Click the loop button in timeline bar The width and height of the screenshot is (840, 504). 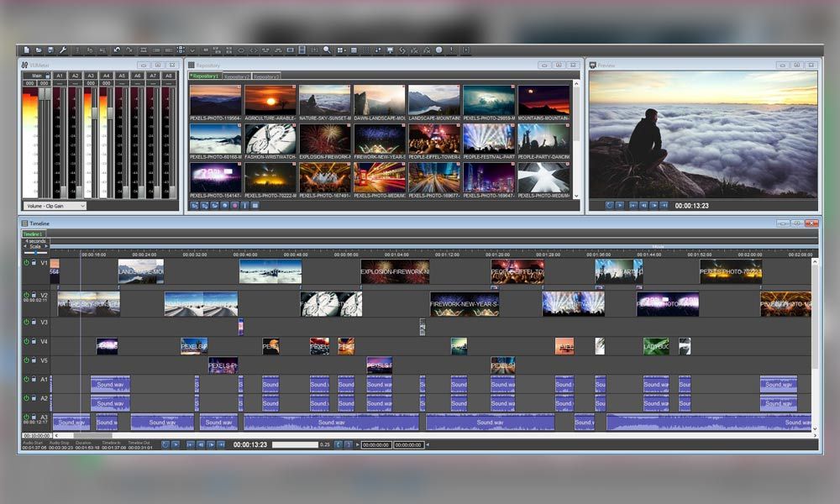(x=165, y=444)
